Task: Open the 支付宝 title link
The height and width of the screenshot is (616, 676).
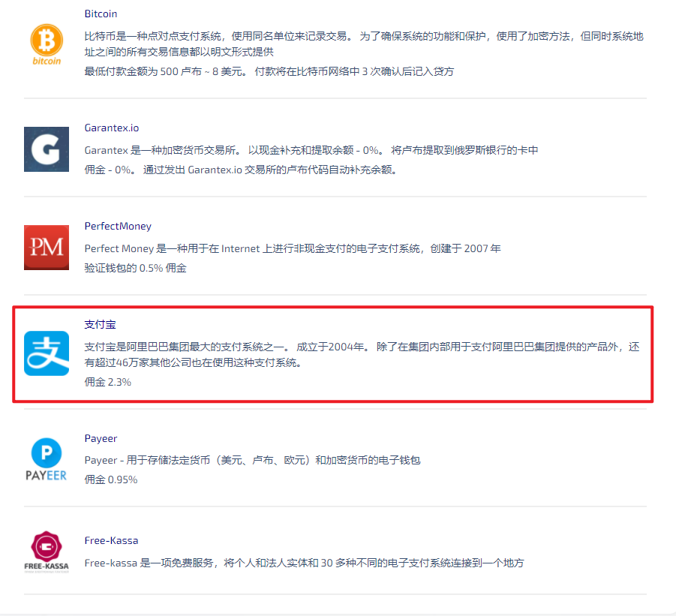Action: 100,324
